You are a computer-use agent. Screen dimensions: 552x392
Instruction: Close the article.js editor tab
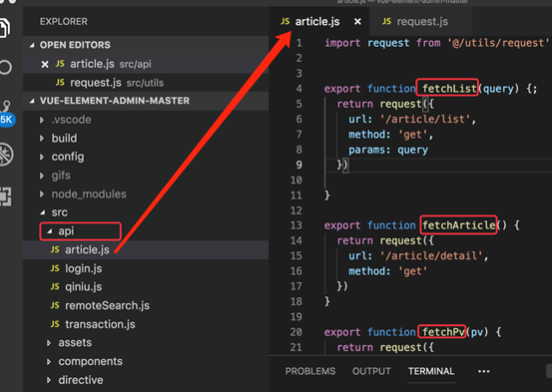pyautogui.click(x=357, y=22)
